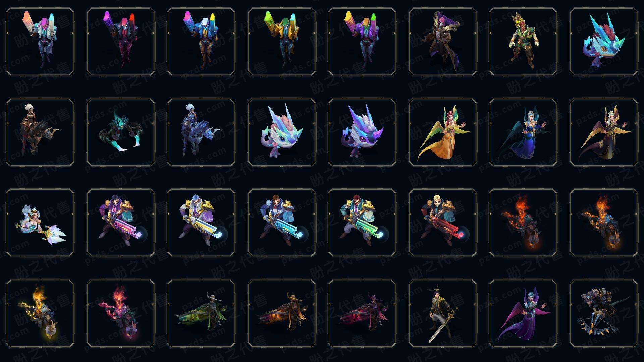Select the pink-flame headed lantern character
The width and height of the screenshot is (644, 362).
pyautogui.click(x=120, y=313)
